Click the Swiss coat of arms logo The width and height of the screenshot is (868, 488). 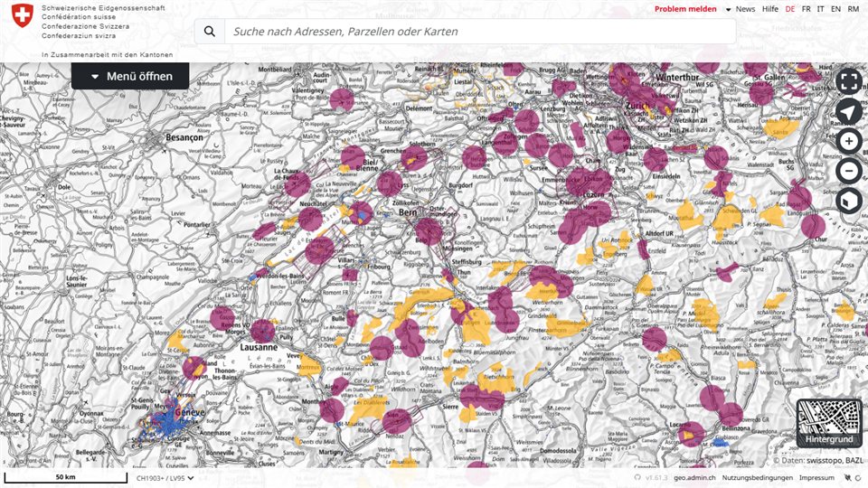click(23, 15)
